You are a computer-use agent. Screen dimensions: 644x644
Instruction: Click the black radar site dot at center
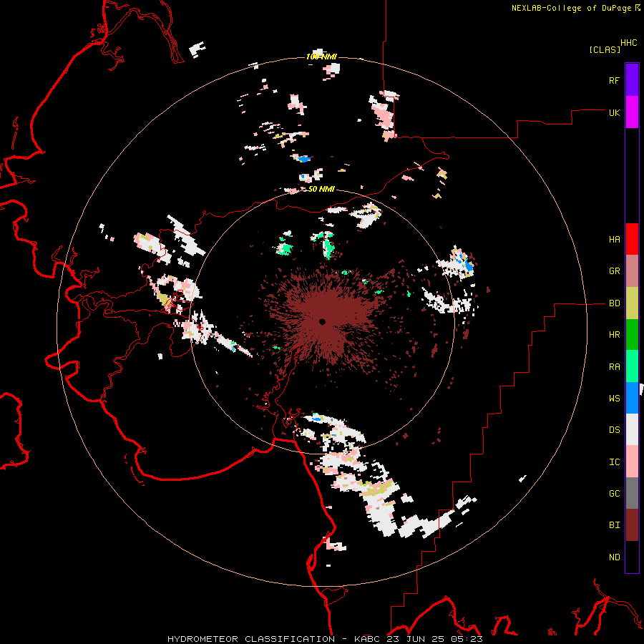323,321
